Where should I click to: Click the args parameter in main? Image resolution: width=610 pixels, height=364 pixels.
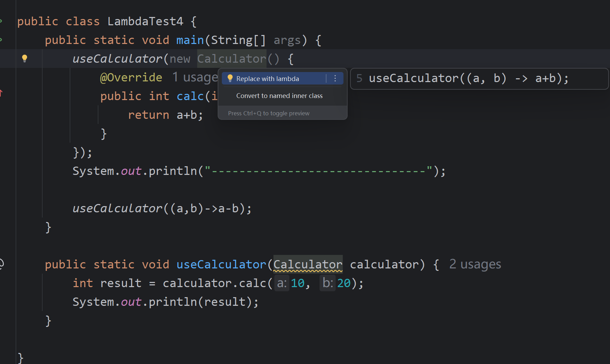pyautogui.click(x=287, y=40)
